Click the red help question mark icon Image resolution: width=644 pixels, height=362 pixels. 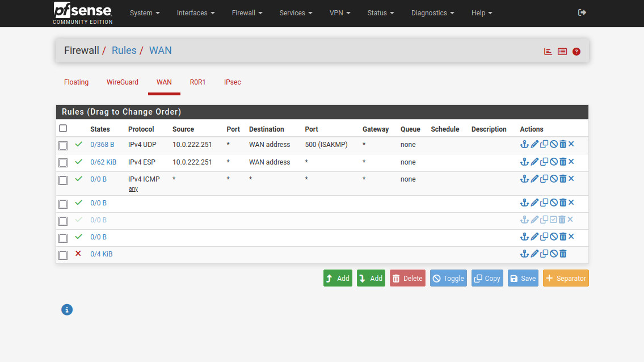tap(576, 51)
